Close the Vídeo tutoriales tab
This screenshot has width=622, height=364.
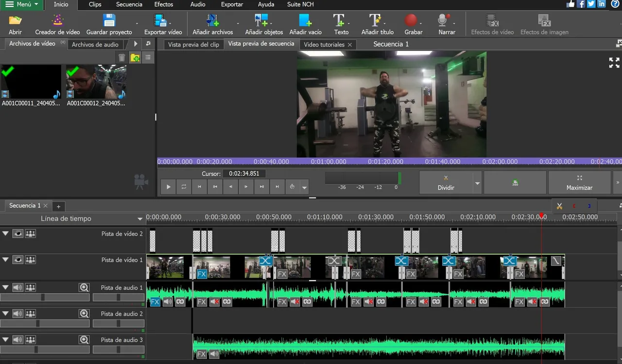349,45
